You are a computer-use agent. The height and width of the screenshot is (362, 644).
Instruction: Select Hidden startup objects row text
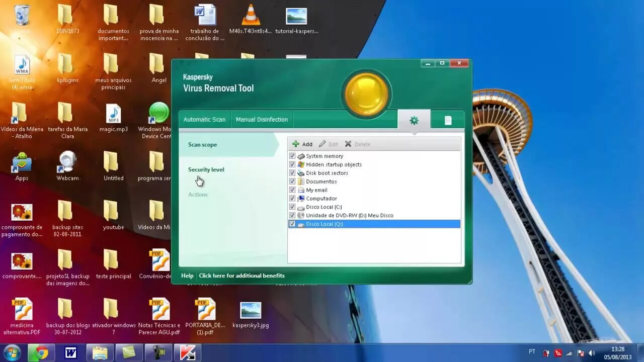click(334, 164)
